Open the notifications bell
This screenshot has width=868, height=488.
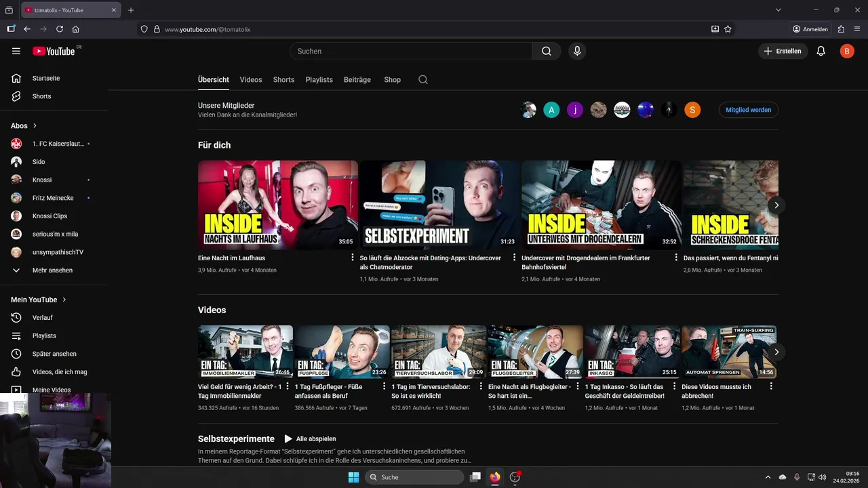click(x=821, y=51)
